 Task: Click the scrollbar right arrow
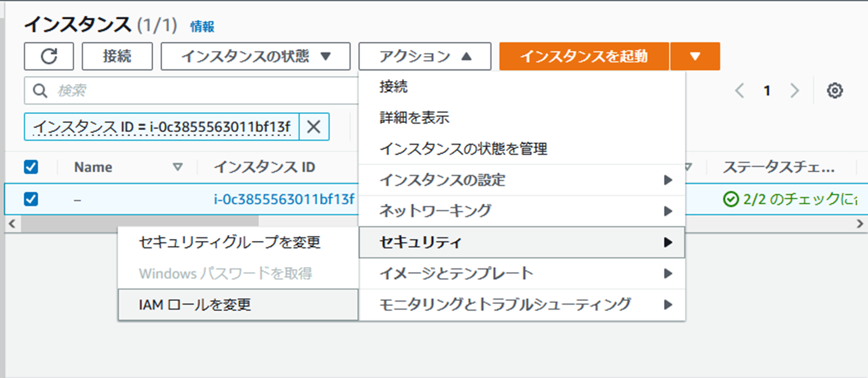click(860, 224)
